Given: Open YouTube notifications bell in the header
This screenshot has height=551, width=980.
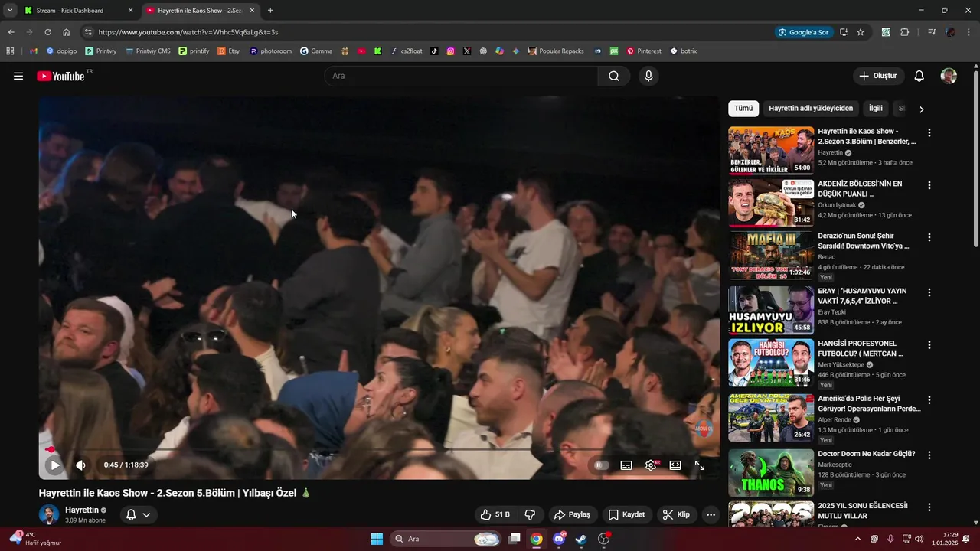Looking at the screenshot, I should tap(920, 76).
